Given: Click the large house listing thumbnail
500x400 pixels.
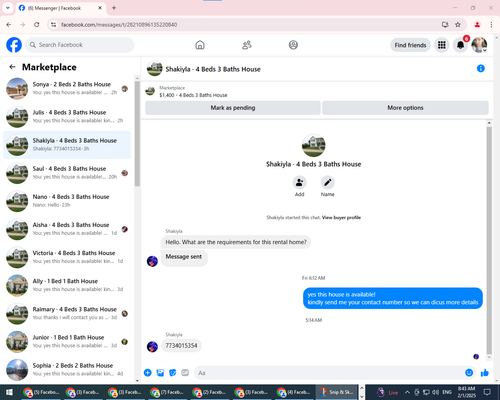Looking at the screenshot, I should click(x=313, y=145).
